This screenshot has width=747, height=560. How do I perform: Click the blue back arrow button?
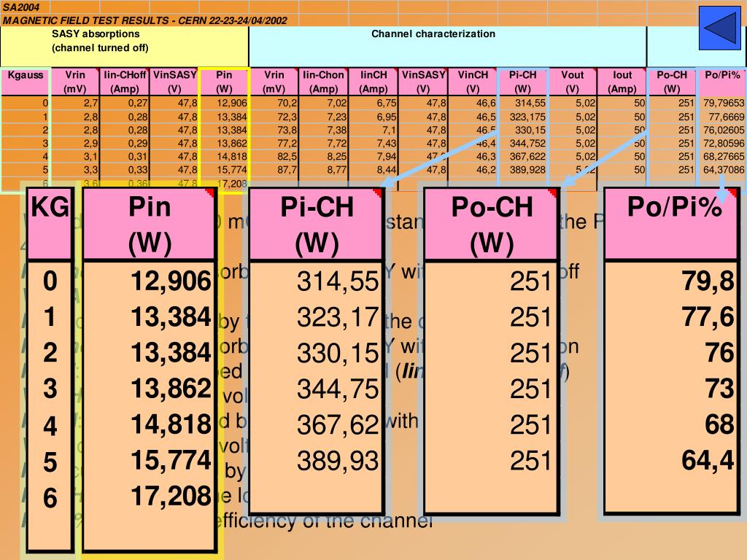click(x=720, y=28)
